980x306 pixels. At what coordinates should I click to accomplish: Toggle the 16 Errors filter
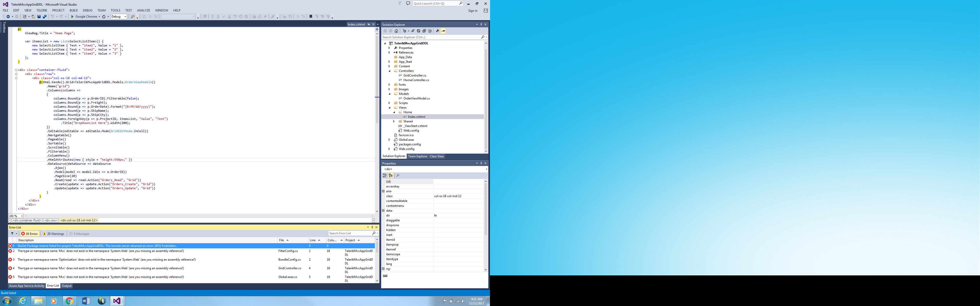pos(29,234)
